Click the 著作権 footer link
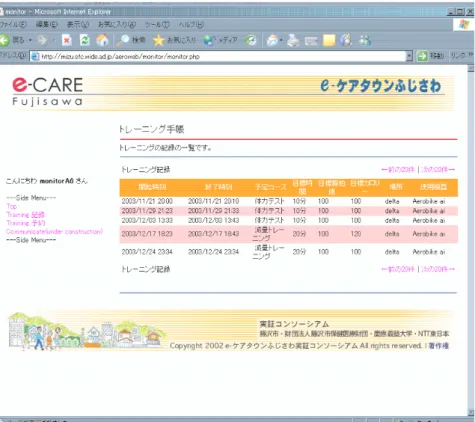Viewport: 475px width, 422px height. (x=439, y=346)
